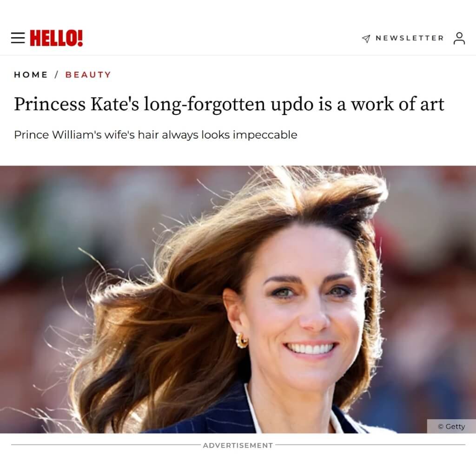This screenshot has width=476, height=476.
Task: Open the NEWSLETTER link text
Action: point(410,38)
